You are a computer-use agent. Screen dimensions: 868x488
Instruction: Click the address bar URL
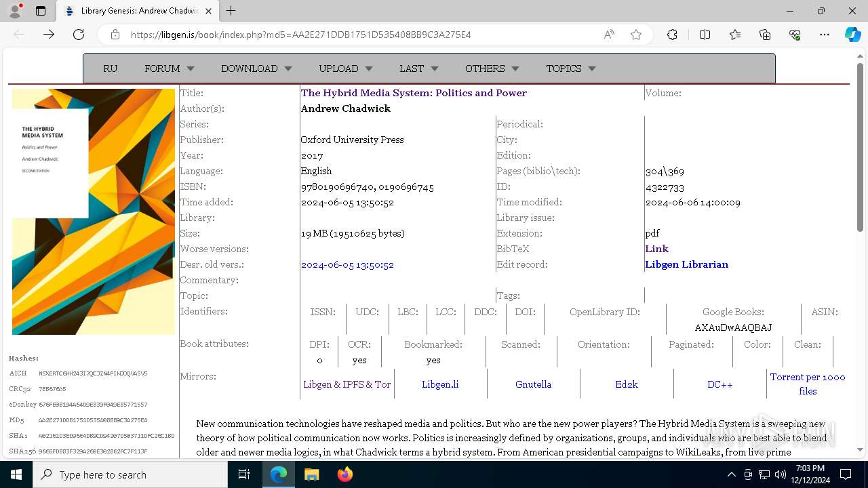pos(300,35)
